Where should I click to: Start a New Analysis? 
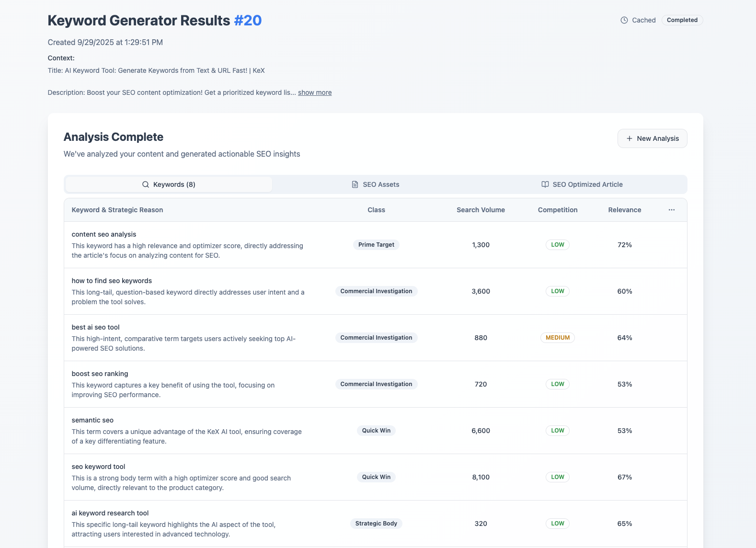click(652, 138)
